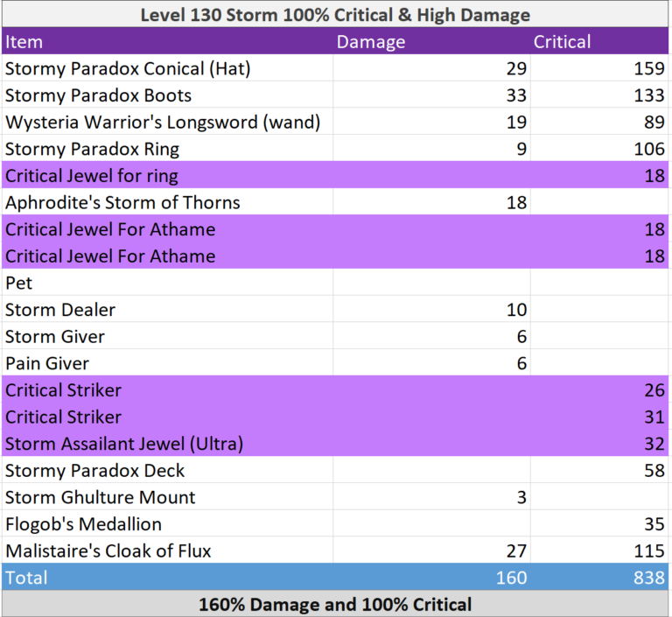Select the 'Pain Giver' cell
Image resolution: width=672 pixels, height=617 pixels.
tap(167, 363)
